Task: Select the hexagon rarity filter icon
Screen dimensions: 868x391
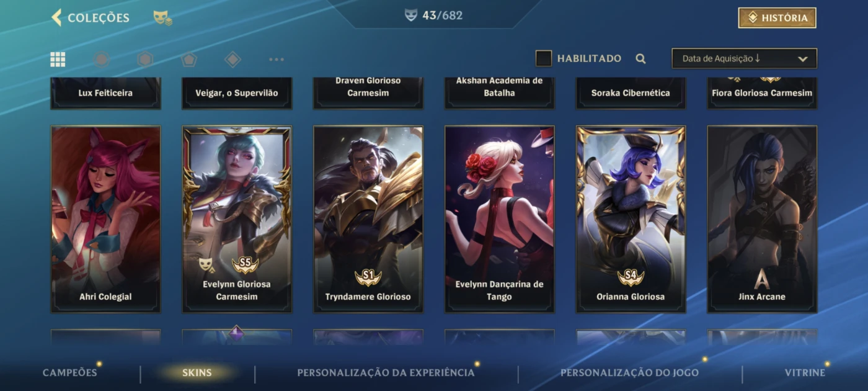Action: pyautogui.click(x=145, y=59)
